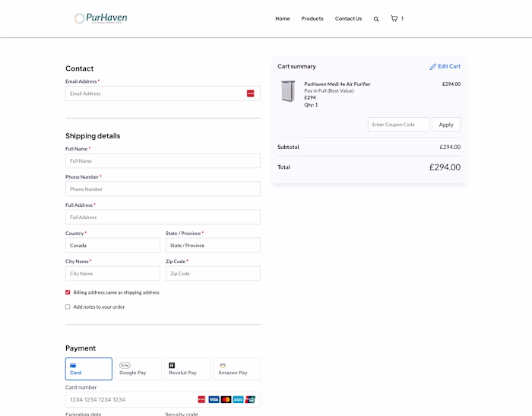
Task: Click the air purifier product thumbnail
Action: click(288, 91)
